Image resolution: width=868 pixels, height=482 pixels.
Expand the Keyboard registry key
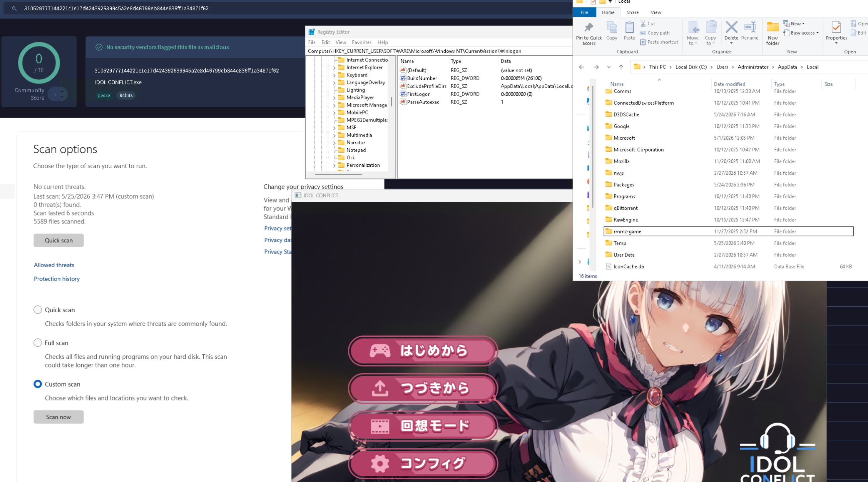click(334, 75)
